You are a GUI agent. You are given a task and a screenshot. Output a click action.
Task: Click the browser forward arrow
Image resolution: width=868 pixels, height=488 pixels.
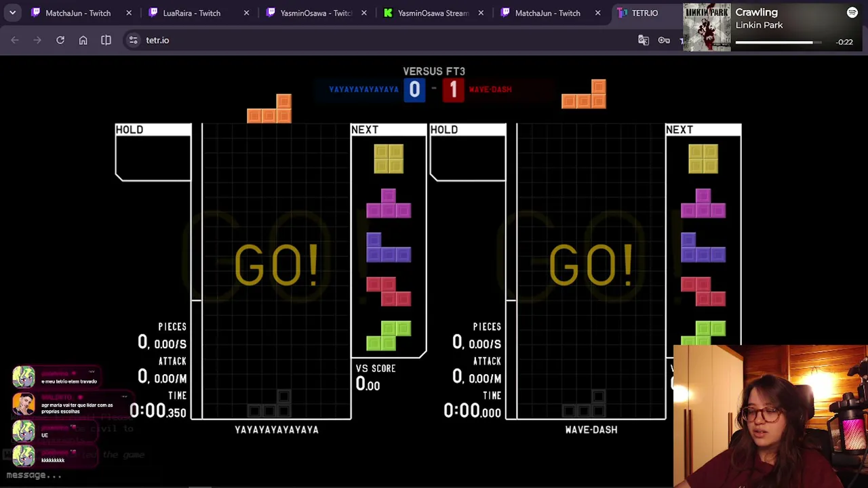click(37, 40)
